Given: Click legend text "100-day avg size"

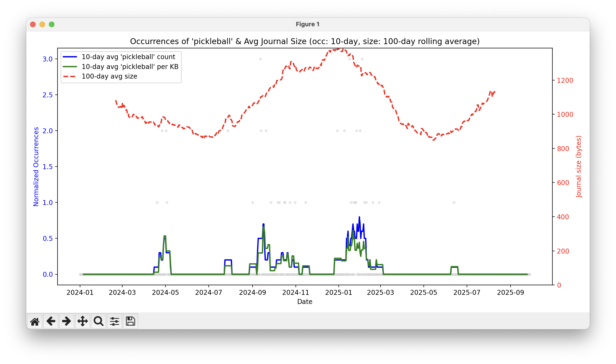Looking at the screenshot, I should [x=109, y=76].
